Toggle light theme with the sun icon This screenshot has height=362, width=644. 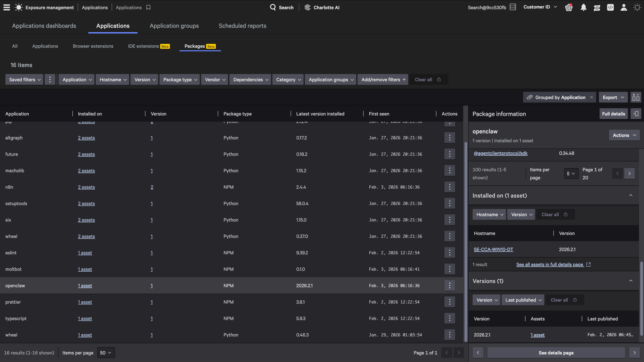637,7
